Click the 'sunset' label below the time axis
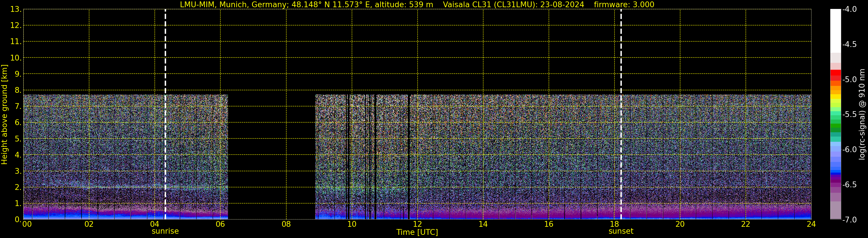 (621, 231)
